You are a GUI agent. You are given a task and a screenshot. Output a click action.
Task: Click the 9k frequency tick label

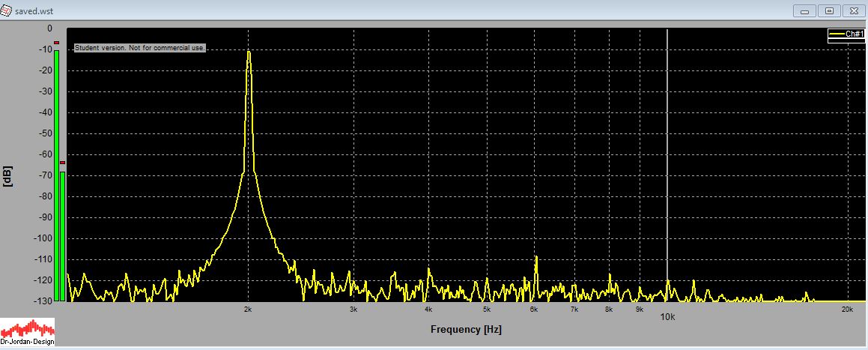(640, 309)
